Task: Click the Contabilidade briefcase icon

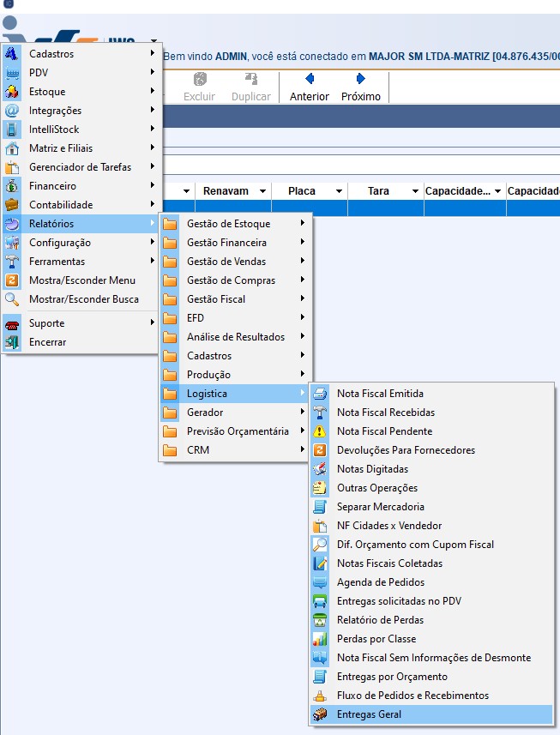Action: pos(12,205)
